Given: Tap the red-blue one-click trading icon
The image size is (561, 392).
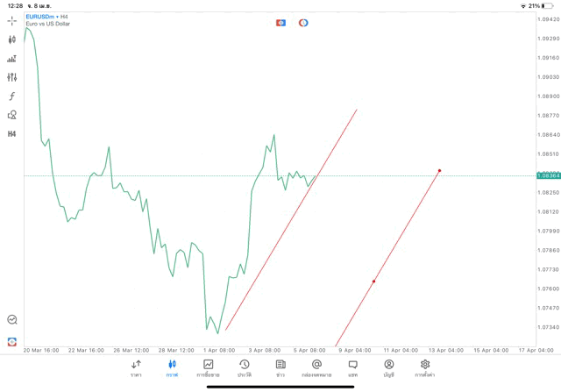Looking at the screenshot, I should coord(281,22).
